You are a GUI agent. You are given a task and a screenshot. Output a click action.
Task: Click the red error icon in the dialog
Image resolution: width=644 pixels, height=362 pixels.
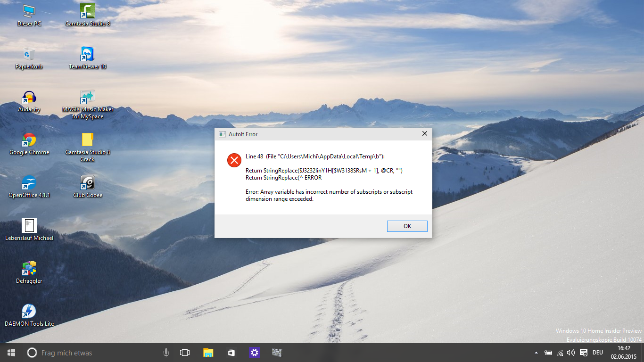tap(234, 160)
